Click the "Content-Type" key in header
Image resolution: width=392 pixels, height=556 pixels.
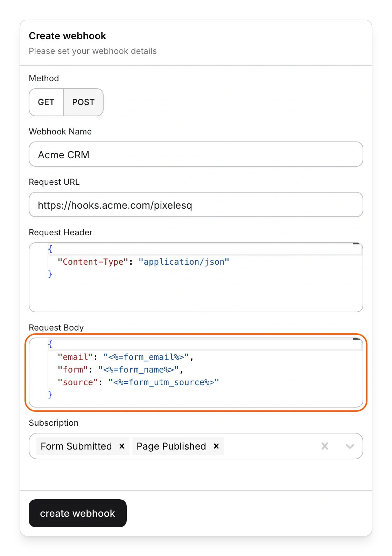click(x=93, y=262)
